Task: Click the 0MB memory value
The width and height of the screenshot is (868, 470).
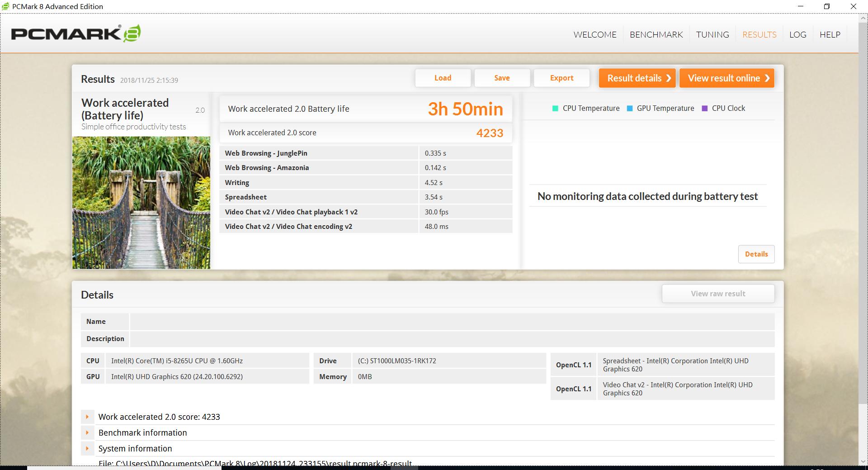Action: click(x=365, y=376)
